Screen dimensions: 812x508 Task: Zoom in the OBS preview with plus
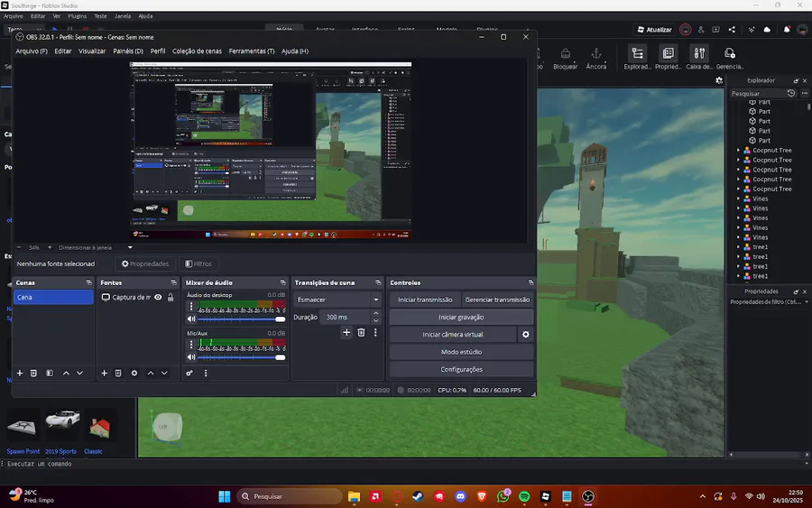pyautogui.click(x=50, y=247)
